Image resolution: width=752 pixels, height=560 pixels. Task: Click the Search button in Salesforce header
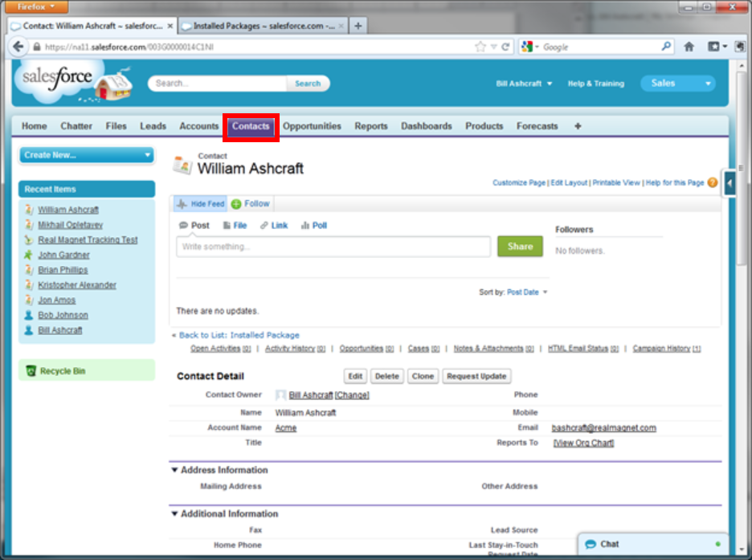[x=308, y=84]
